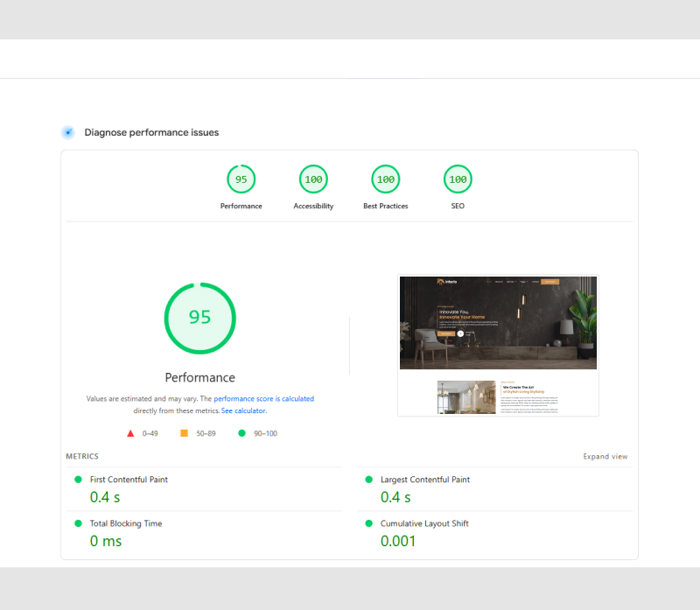
Task: Click the 0.001 Cumulative Layout Shift value
Action: click(398, 541)
